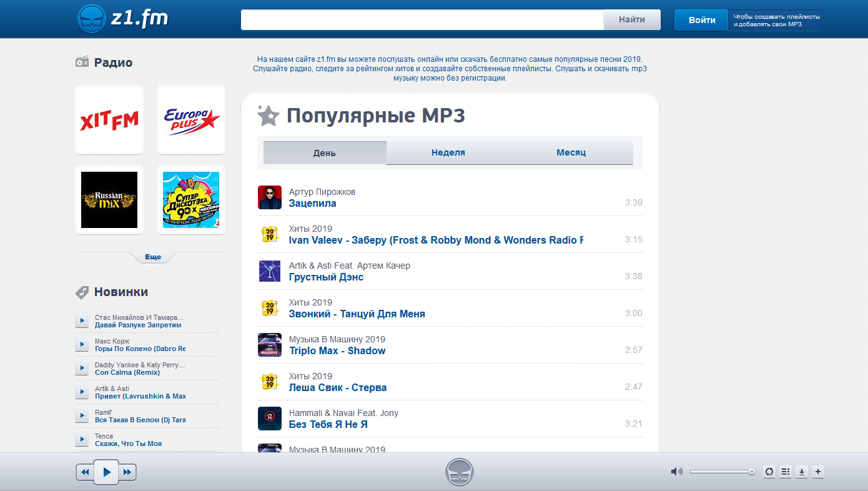This screenshot has height=491, width=868.
Task: Switch to the Неделя tab
Action: coord(448,152)
